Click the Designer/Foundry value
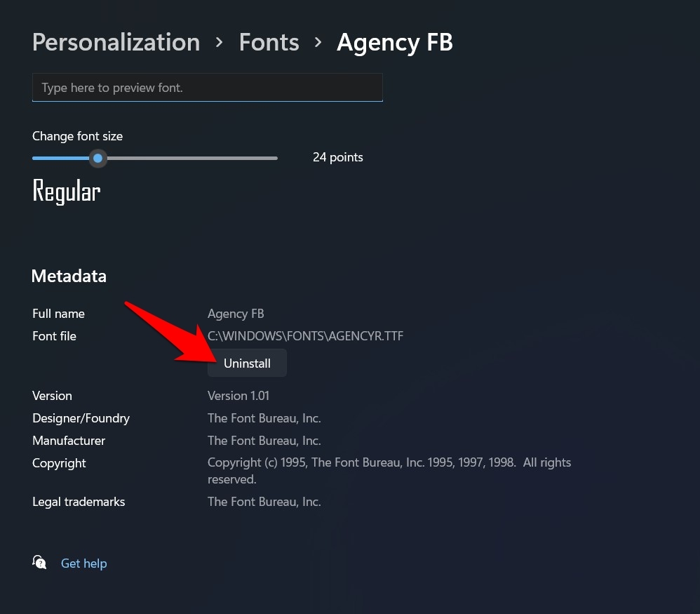 pyautogui.click(x=264, y=418)
